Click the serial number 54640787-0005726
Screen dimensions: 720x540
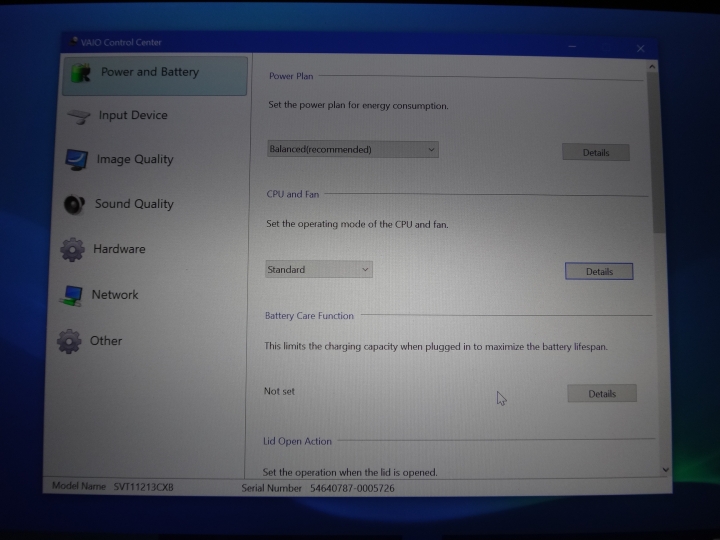352,488
